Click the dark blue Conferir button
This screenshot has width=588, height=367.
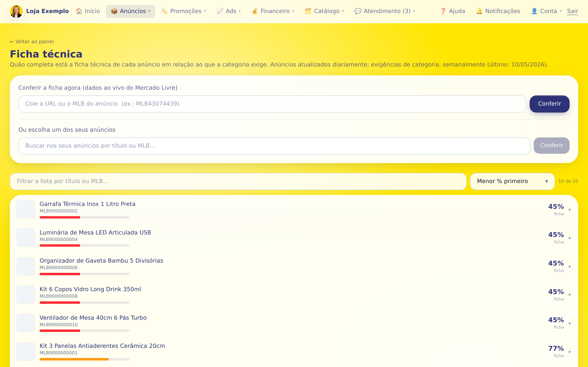(549, 104)
